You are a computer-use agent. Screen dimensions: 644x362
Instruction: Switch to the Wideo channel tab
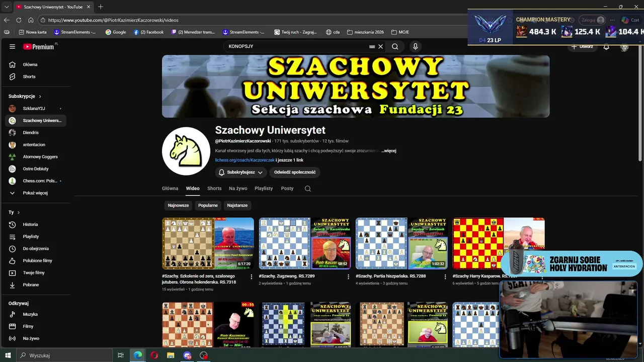click(193, 189)
